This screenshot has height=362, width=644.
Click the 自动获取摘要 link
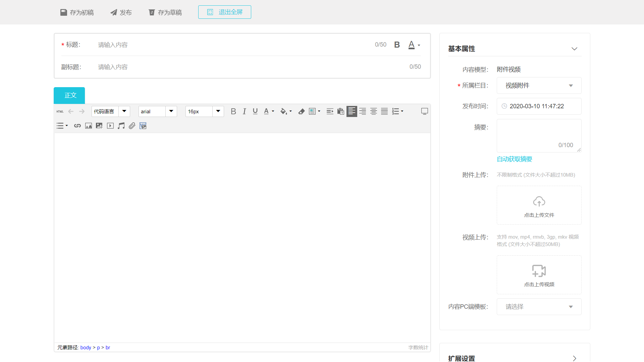514,159
